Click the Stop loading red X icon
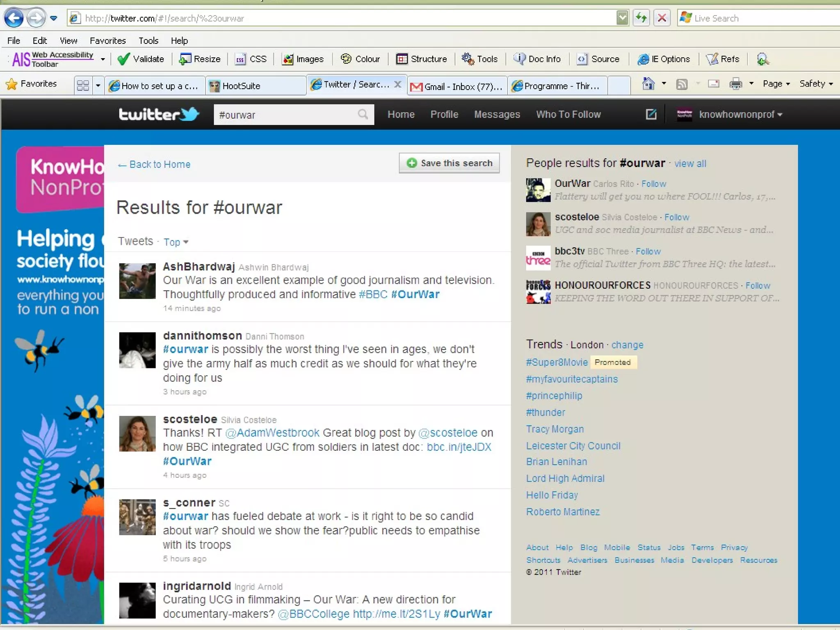Screen dimensions: 840x630 662,18
